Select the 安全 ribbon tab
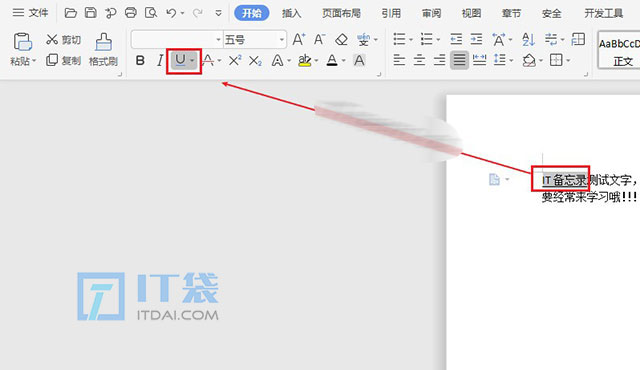Screen dimensions: 640x370 pos(551,13)
